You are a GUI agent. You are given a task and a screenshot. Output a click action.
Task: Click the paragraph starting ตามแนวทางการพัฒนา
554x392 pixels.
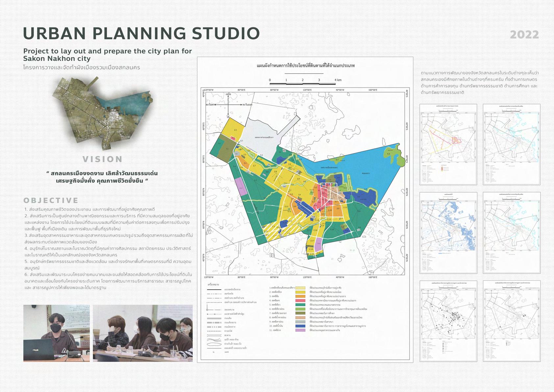[480, 83]
